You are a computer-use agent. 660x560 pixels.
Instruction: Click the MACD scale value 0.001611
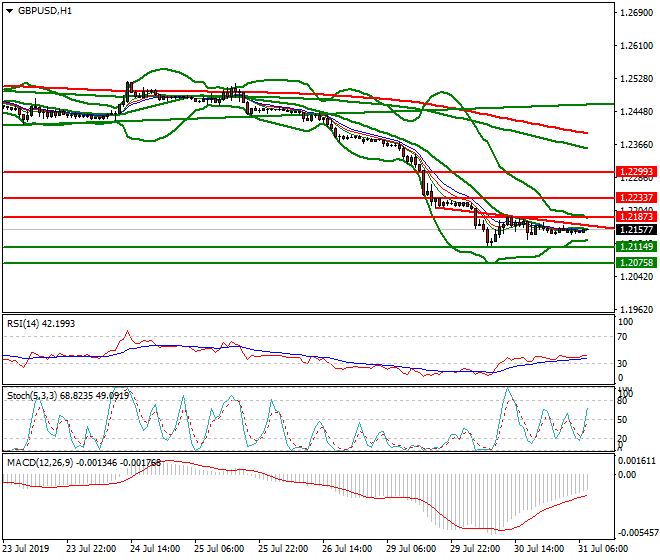[637, 461]
